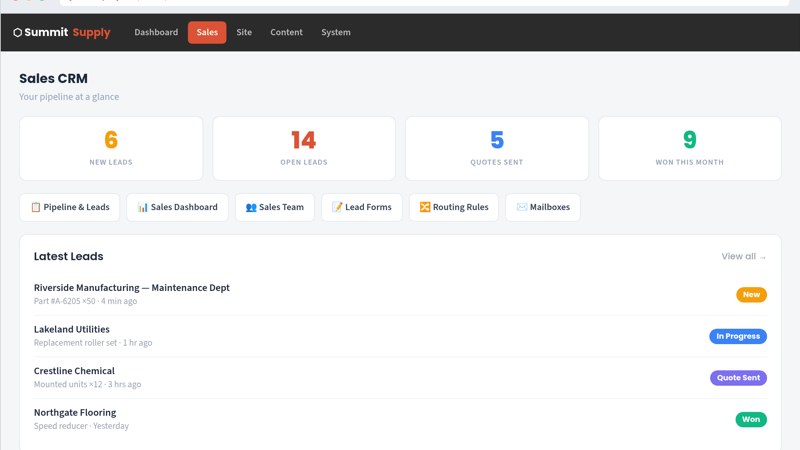This screenshot has width=800, height=450.
Task: Open the Lakeland Utilities lead
Action: pos(400,336)
